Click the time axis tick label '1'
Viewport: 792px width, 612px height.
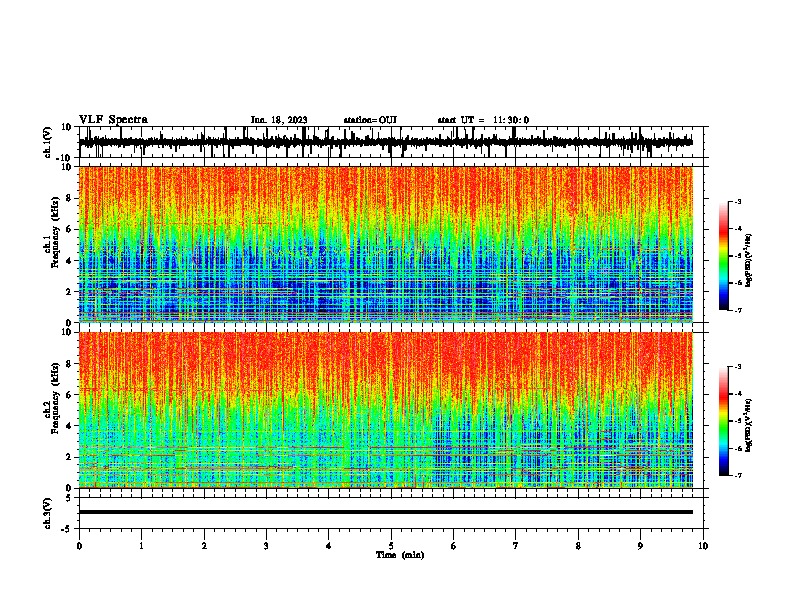(x=141, y=546)
